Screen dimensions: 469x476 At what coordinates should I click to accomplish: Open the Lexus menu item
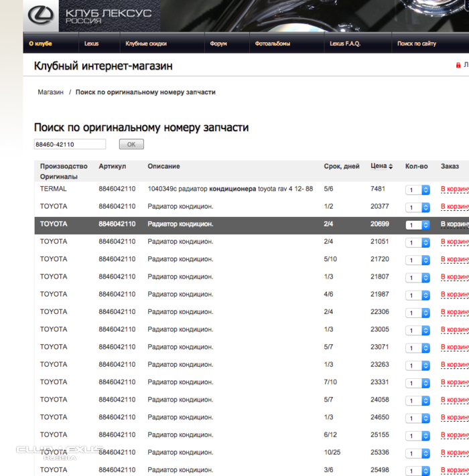click(x=91, y=44)
